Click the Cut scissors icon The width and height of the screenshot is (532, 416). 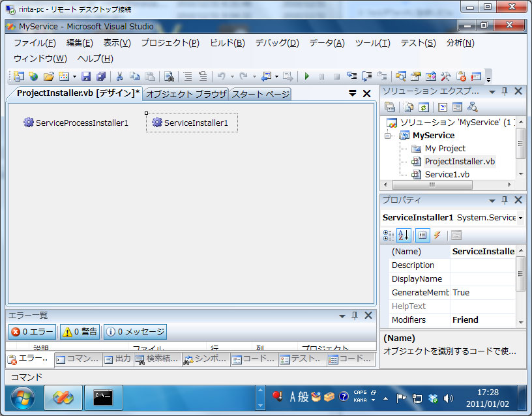coord(119,76)
